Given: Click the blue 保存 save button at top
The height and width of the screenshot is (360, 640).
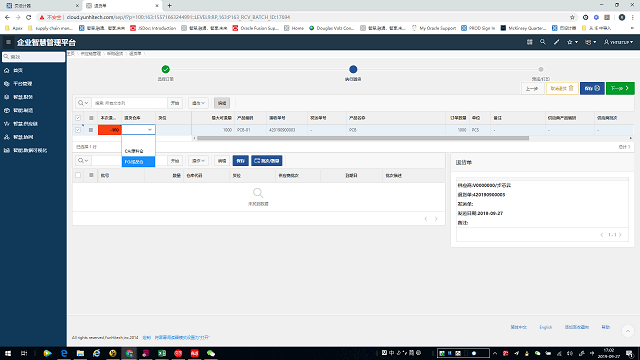Looking at the screenshot, I should click(592, 89).
